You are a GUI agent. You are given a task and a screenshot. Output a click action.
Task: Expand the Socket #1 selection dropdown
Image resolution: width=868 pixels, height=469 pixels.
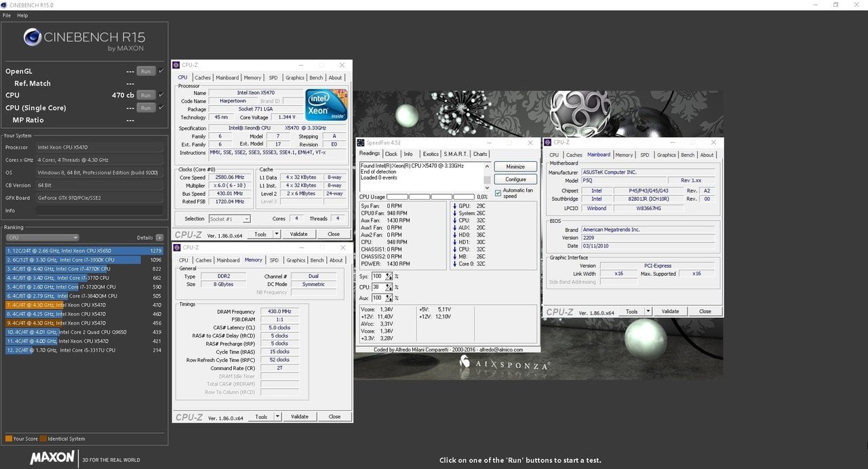[230, 219]
